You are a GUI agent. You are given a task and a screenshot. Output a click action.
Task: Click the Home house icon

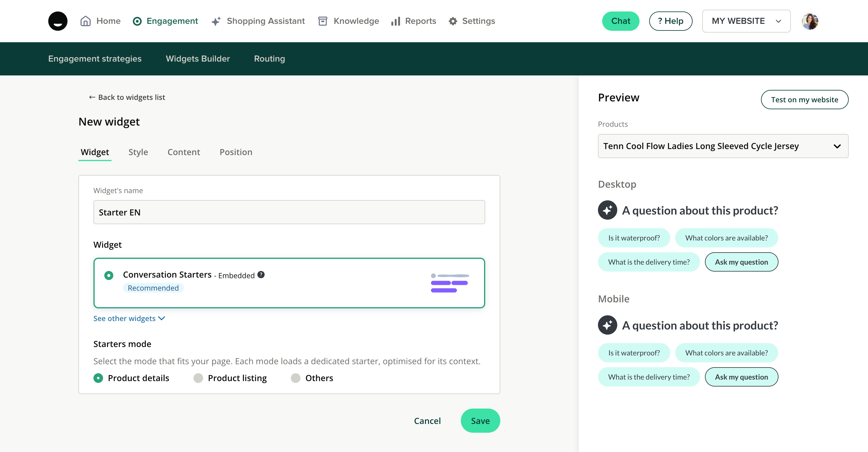[x=85, y=21]
